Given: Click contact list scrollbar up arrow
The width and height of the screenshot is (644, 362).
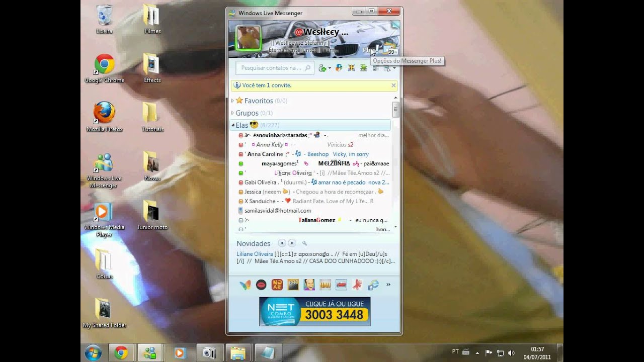Looking at the screenshot, I should (x=395, y=98).
